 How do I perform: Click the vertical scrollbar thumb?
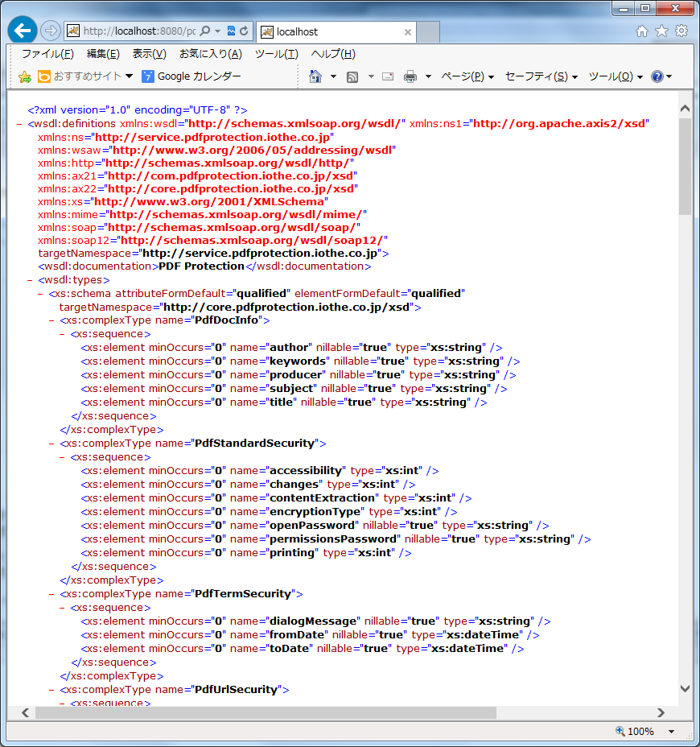(686, 167)
